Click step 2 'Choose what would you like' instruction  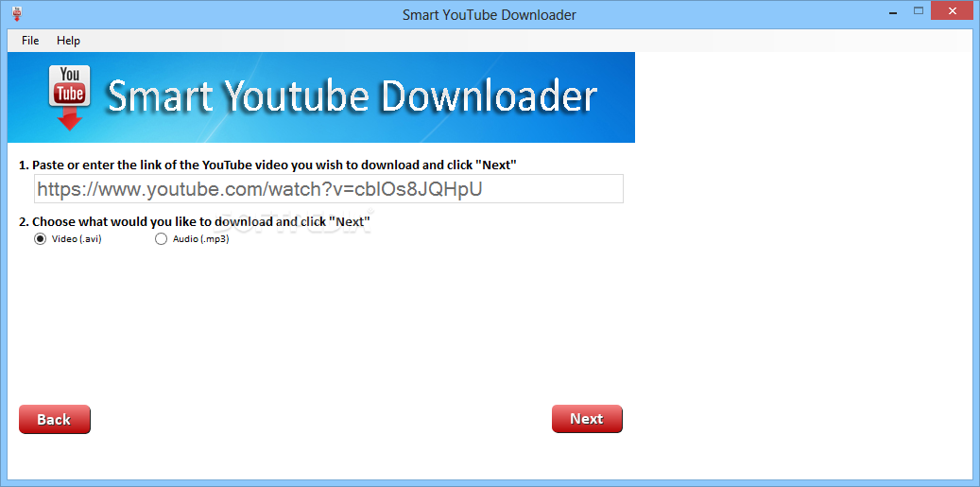tap(195, 221)
